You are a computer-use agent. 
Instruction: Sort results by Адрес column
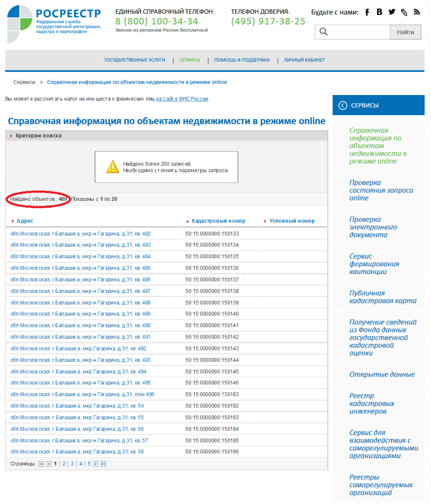pyautogui.click(x=25, y=221)
